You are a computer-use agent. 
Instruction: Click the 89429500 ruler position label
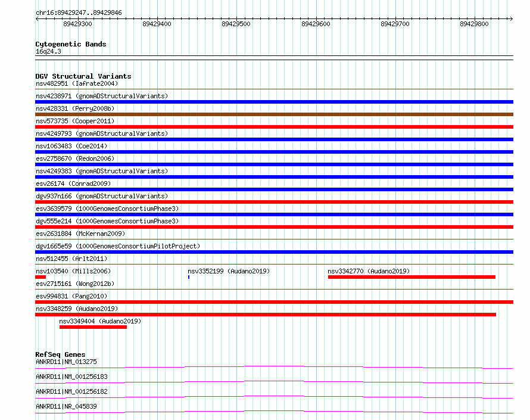[236, 24]
